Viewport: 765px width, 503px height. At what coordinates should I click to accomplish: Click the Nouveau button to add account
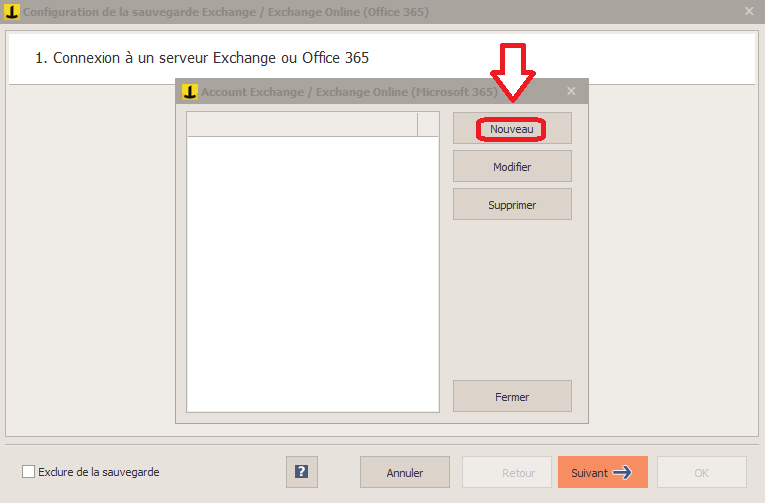[x=512, y=128]
